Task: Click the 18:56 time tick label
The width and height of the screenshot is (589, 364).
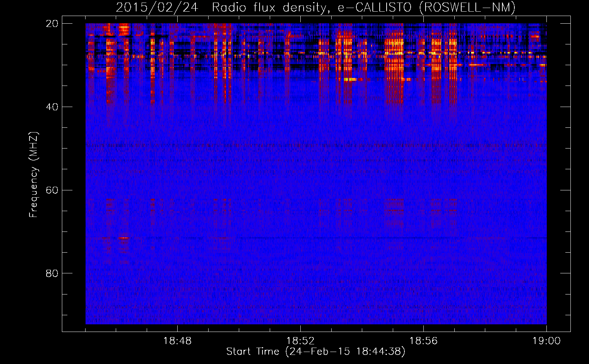Action: (x=423, y=341)
